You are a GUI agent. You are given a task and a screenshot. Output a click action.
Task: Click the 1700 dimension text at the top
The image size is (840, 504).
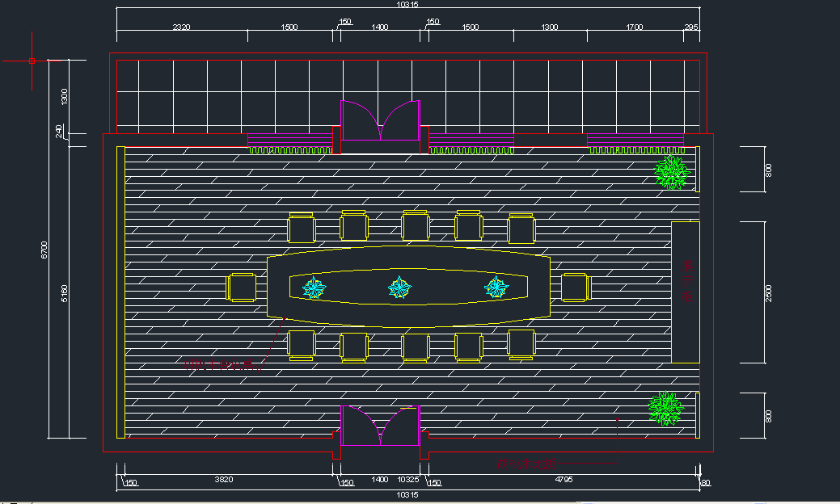[x=635, y=27]
